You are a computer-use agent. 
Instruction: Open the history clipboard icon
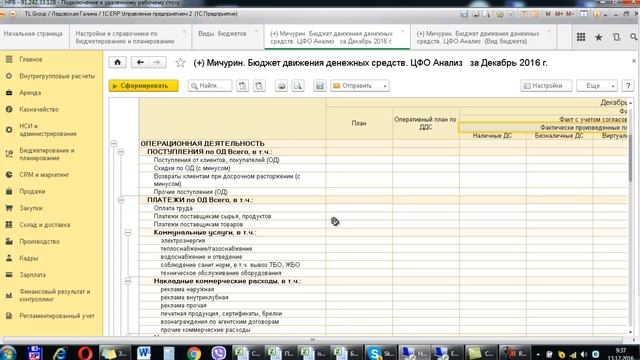tap(616, 37)
